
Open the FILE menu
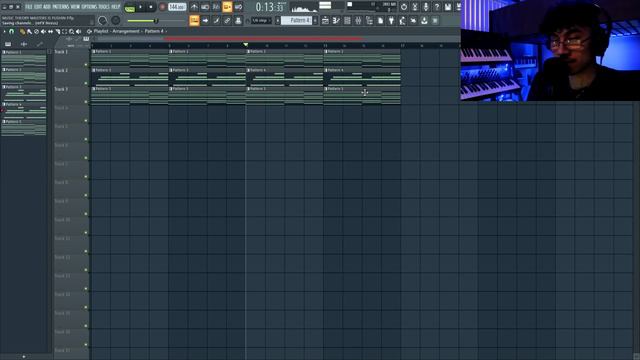click(x=29, y=7)
